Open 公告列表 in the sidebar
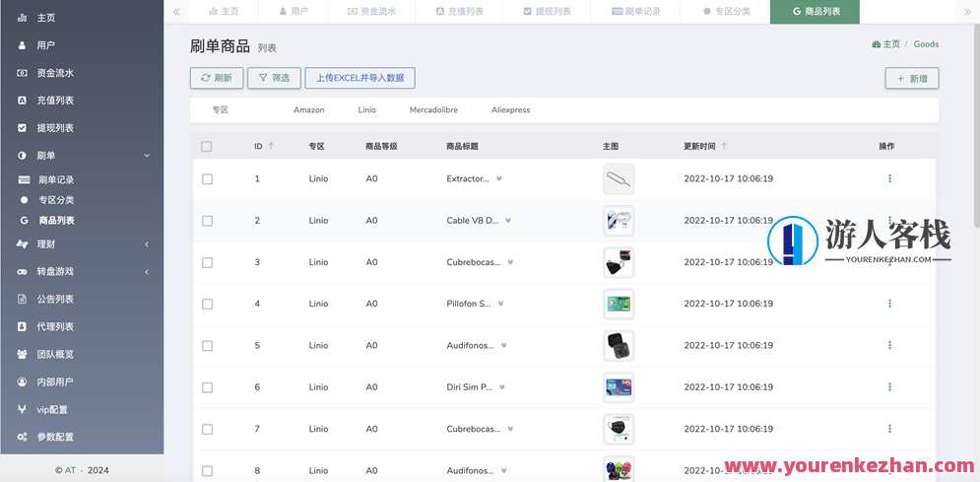This screenshot has height=482, width=980. click(x=81, y=299)
